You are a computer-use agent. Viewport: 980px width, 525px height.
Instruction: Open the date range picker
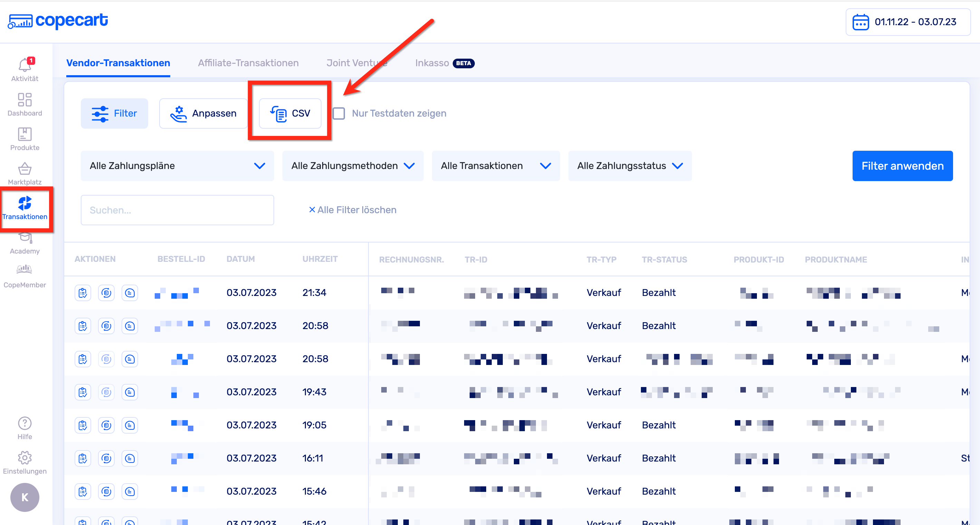tap(907, 22)
